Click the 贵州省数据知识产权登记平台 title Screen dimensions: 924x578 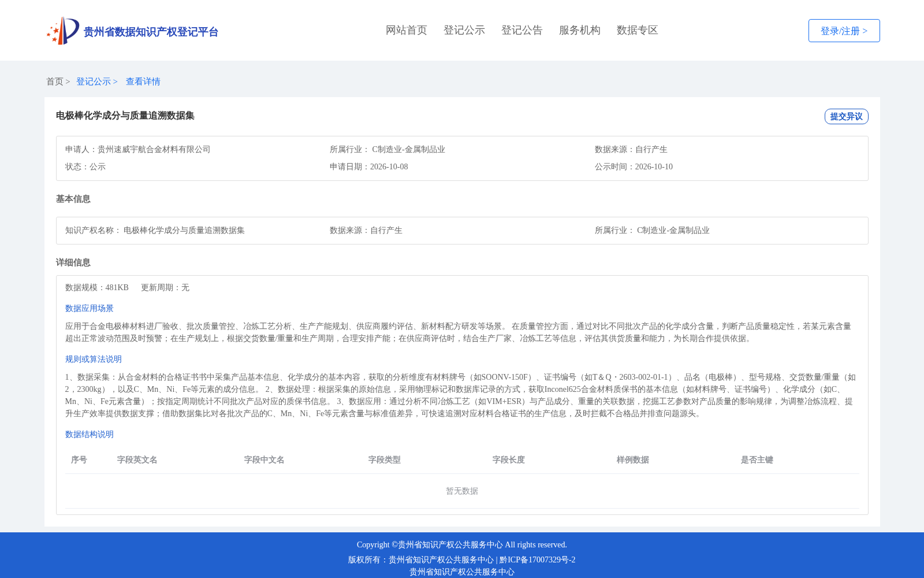(151, 32)
